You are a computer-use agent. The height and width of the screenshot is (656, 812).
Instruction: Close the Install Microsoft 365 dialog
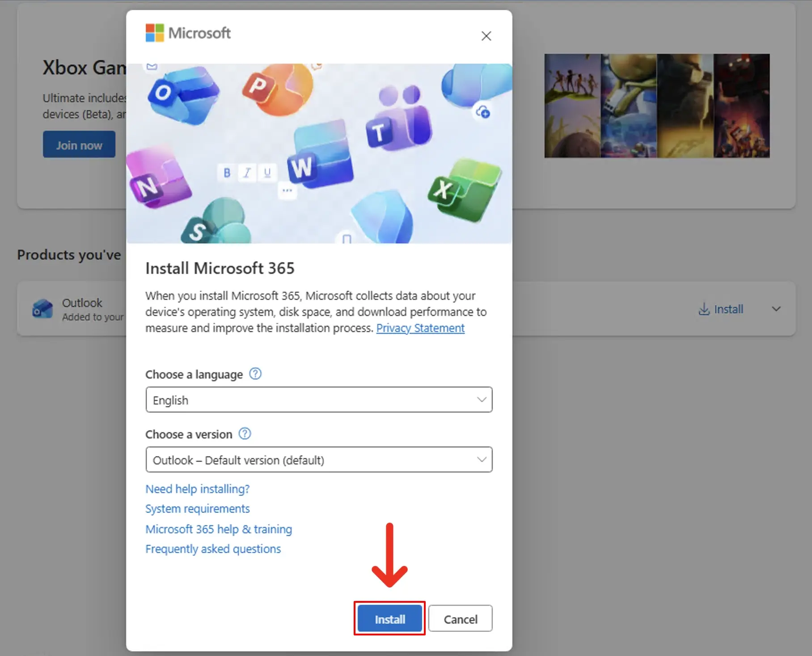(486, 36)
